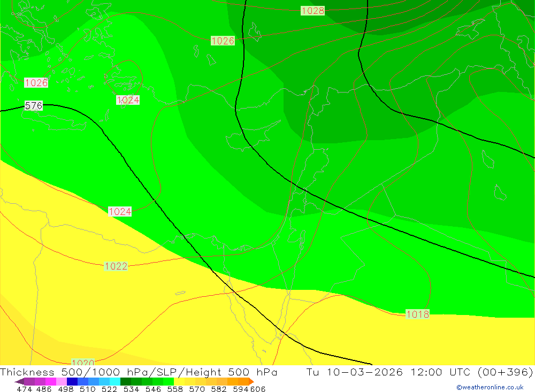Click the legend value 606
Image resolution: width=535 pixels, height=392 pixels.
pos(258,389)
